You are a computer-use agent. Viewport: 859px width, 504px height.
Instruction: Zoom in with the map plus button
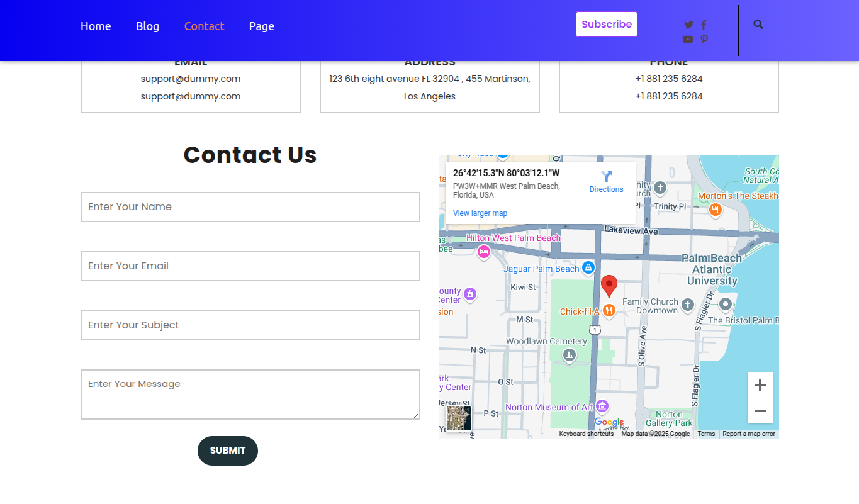pos(760,385)
